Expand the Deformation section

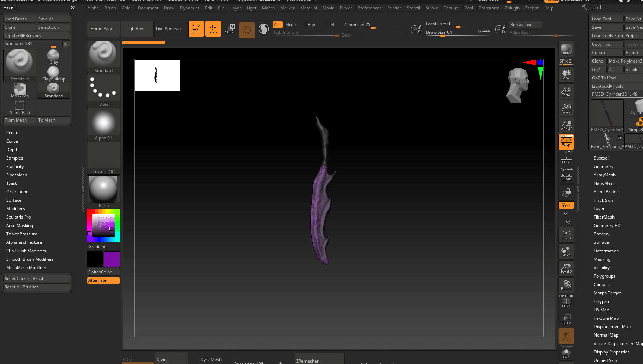[x=606, y=251]
